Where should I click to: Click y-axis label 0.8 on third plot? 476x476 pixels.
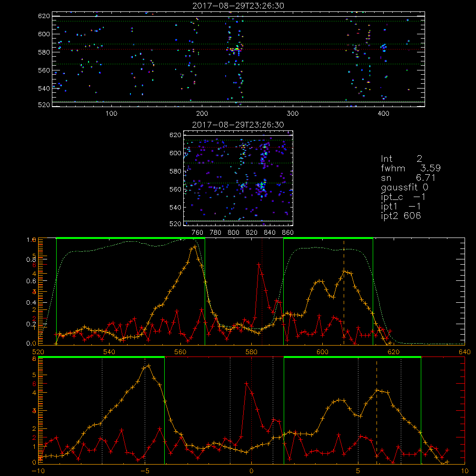click(31, 259)
